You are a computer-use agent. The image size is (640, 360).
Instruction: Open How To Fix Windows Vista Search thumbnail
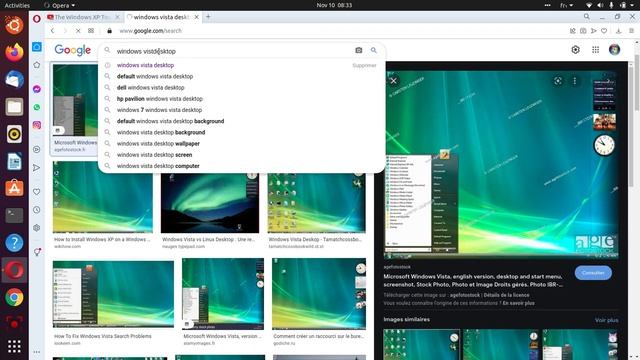click(x=113, y=294)
